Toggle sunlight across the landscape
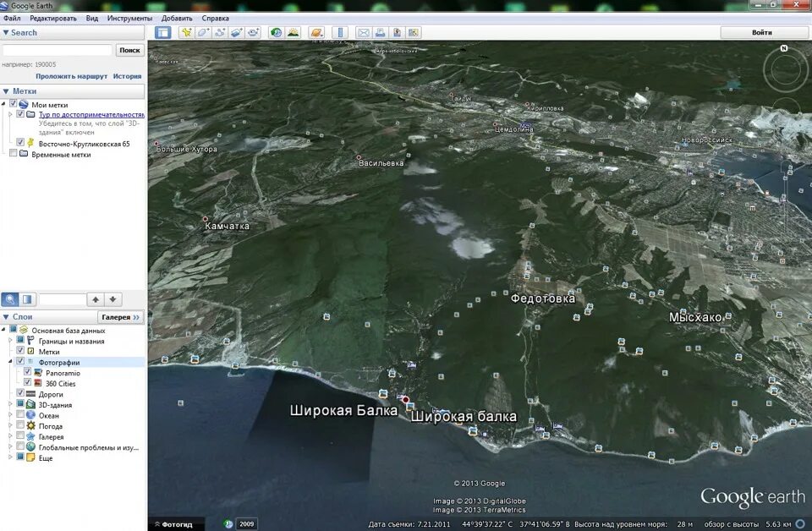Screen dimensions: 812x531 pyautogui.click(x=294, y=33)
